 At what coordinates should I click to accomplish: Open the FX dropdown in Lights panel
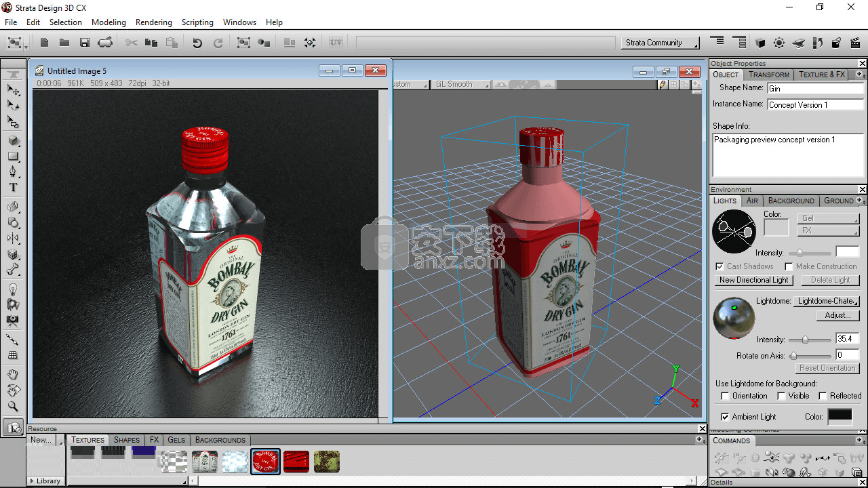click(x=829, y=230)
